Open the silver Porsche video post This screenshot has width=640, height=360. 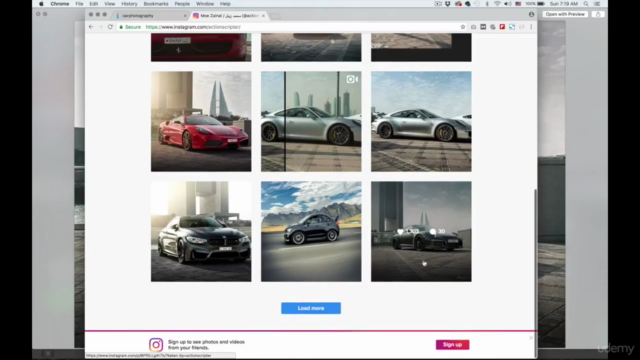point(311,122)
